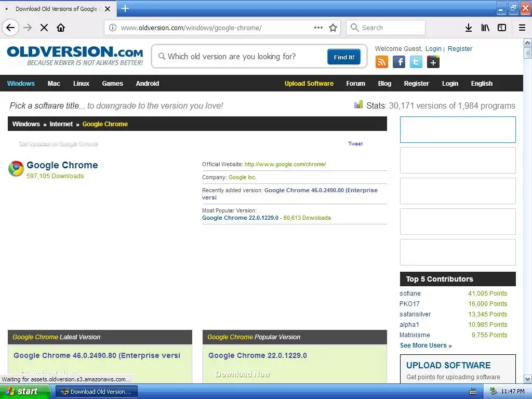Open the Linux navigation tab

[x=81, y=84]
